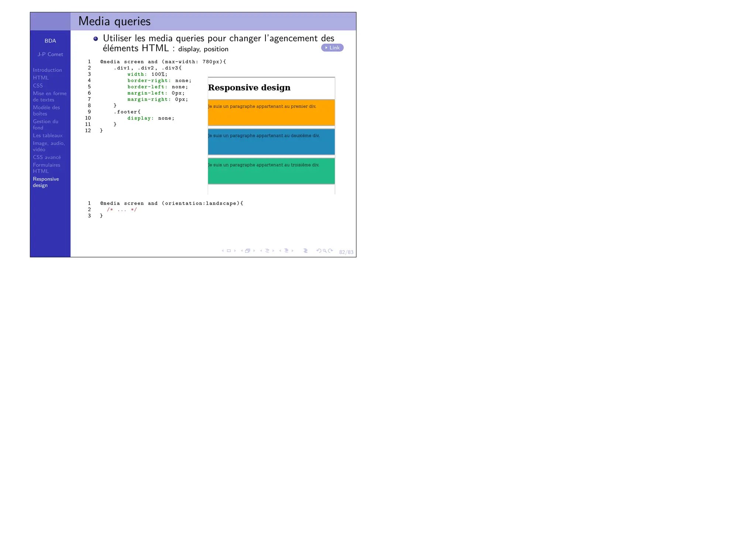Click the subsection navigation lines icon

tap(267, 251)
